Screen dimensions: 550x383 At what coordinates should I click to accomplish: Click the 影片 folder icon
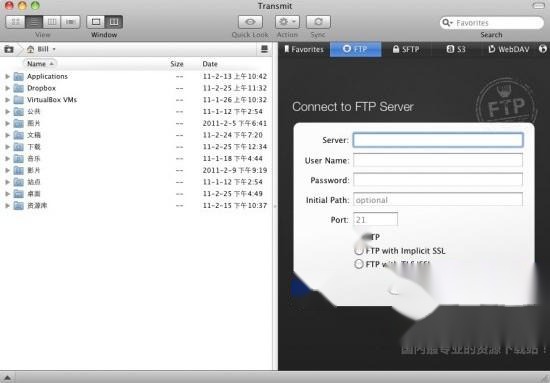tap(19, 170)
